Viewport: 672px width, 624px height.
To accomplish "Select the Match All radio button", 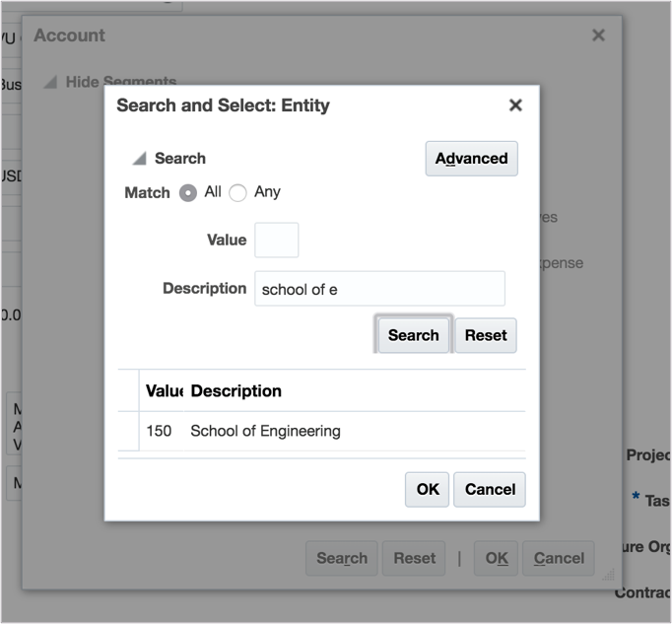I will click(188, 193).
